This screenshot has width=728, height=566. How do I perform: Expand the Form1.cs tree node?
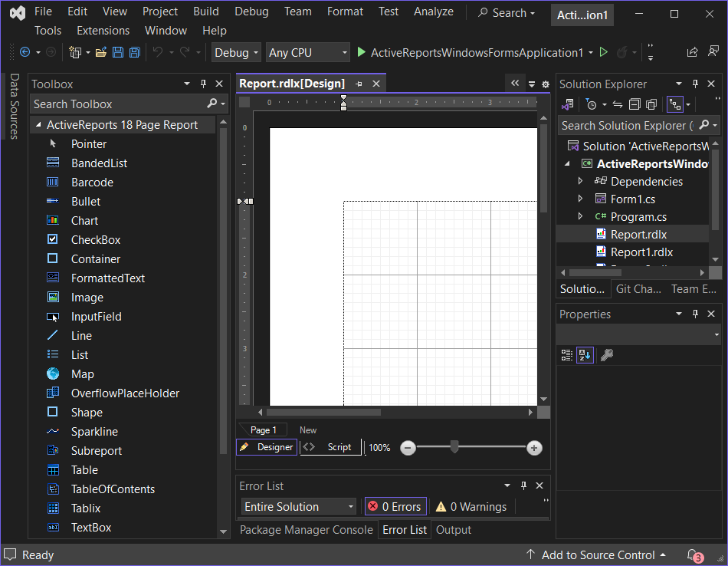point(580,199)
